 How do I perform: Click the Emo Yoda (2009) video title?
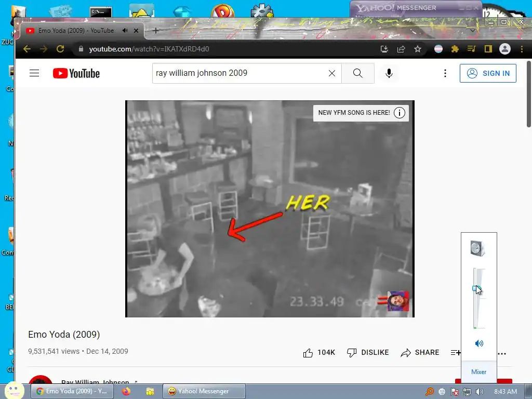coord(64,335)
